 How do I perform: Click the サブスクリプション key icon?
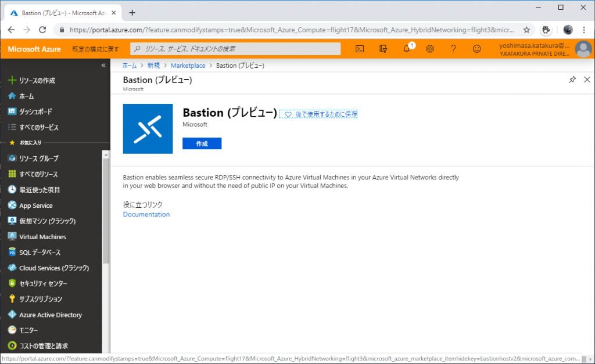pyautogui.click(x=12, y=299)
